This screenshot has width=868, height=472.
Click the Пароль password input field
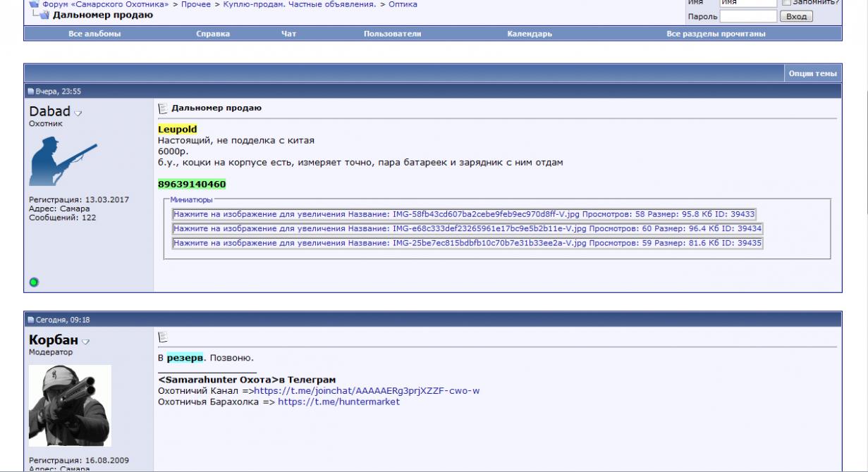(x=747, y=16)
